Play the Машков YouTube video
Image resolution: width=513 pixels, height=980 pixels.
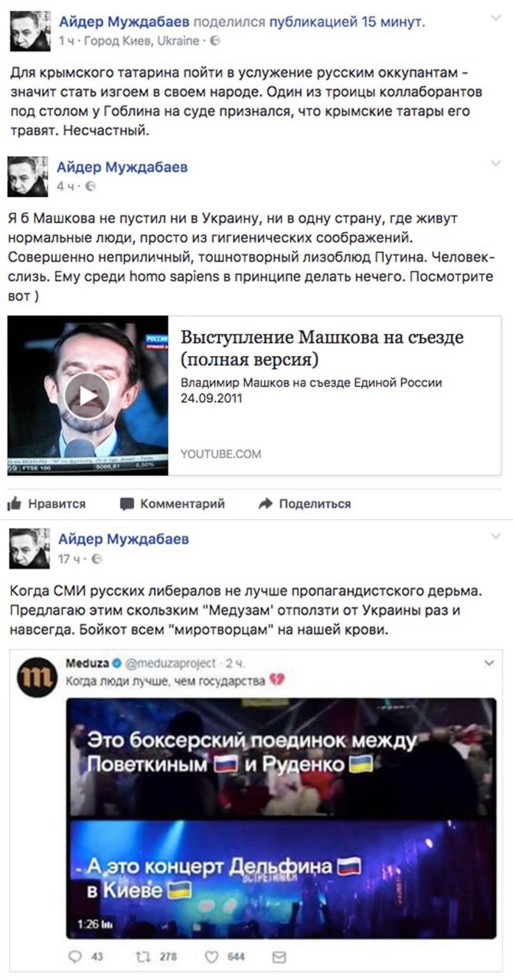pyautogui.click(x=87, y=395)
